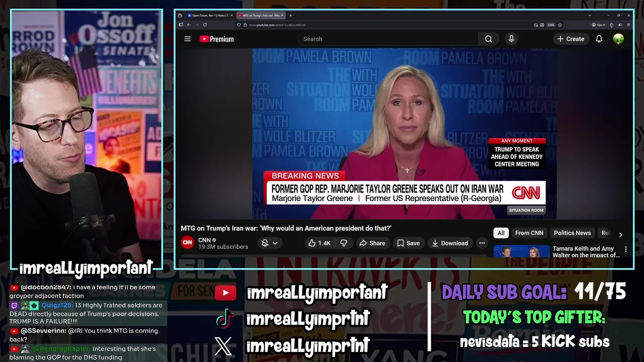Click the Create button
Image resolution: width=644 pixels, height=362 pixels.
tap(571, 39)
